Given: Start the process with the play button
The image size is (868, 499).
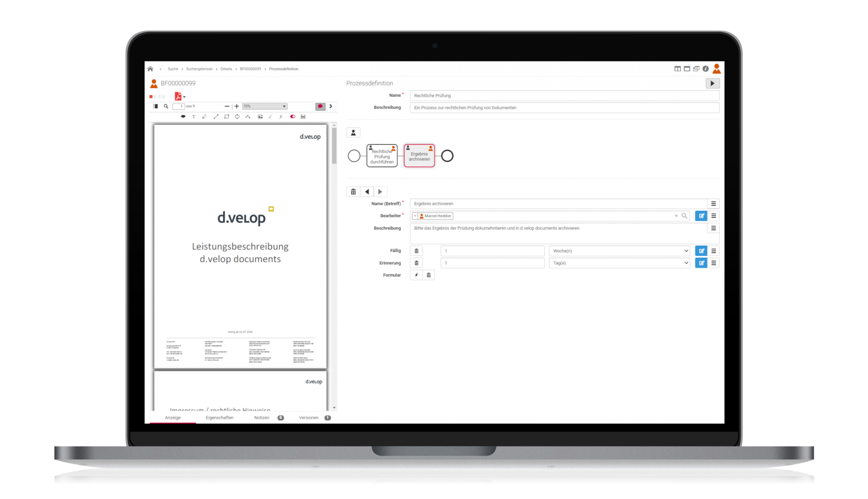Looking at the screenshot, I should point(712,83).
